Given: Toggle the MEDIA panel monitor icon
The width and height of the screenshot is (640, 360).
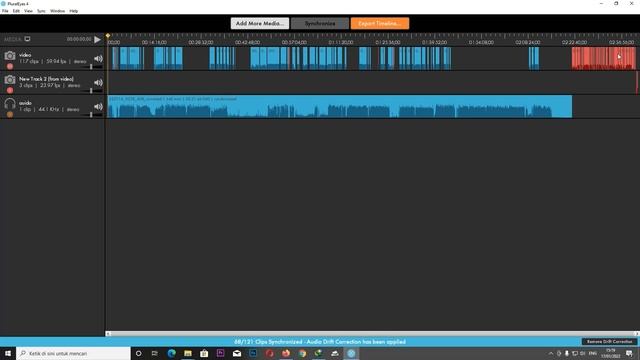Looking at the screenshot, I should click(x=27, y=39).
